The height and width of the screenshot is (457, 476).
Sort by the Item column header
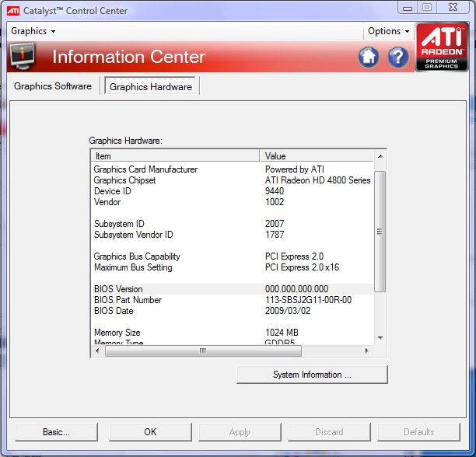[175, 156]
